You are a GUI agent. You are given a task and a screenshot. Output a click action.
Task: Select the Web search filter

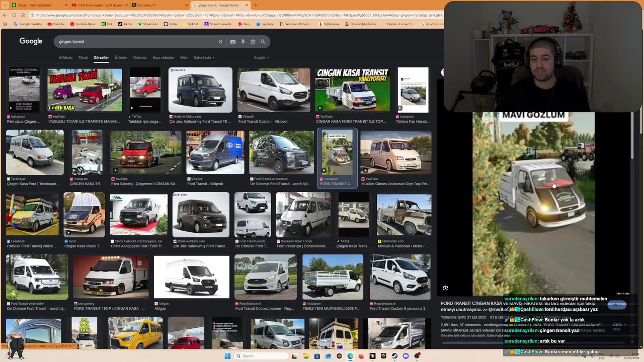[x=184, y=58]
